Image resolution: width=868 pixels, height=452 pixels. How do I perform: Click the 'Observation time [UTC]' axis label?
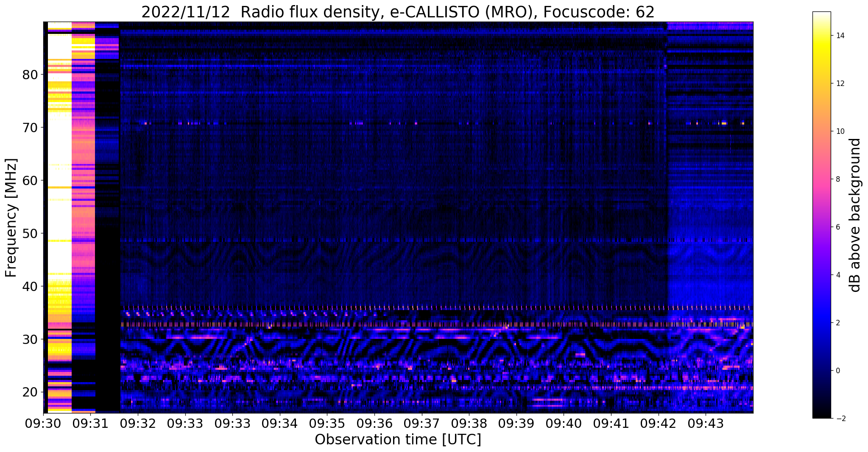[398, 440]
